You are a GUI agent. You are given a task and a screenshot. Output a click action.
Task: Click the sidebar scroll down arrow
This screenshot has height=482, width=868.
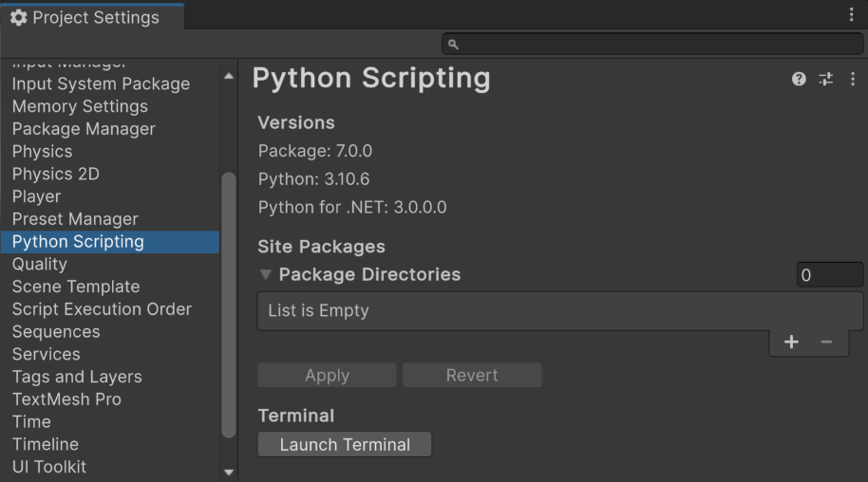[229, 473]
